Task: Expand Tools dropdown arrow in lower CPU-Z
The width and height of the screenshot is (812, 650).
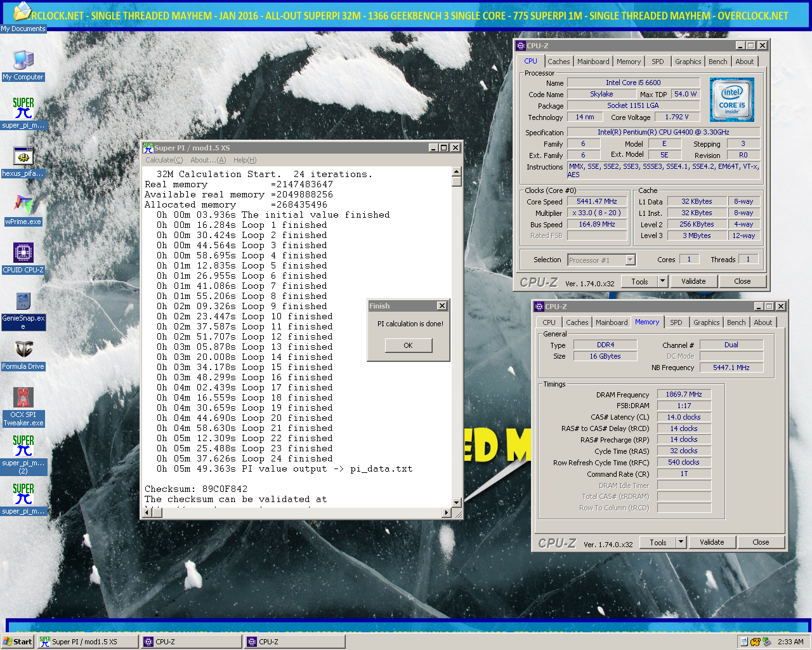Action: point(681,542)
